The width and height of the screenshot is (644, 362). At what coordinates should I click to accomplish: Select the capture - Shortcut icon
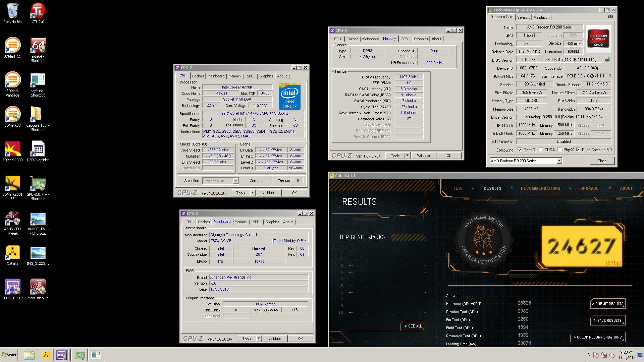38,84
